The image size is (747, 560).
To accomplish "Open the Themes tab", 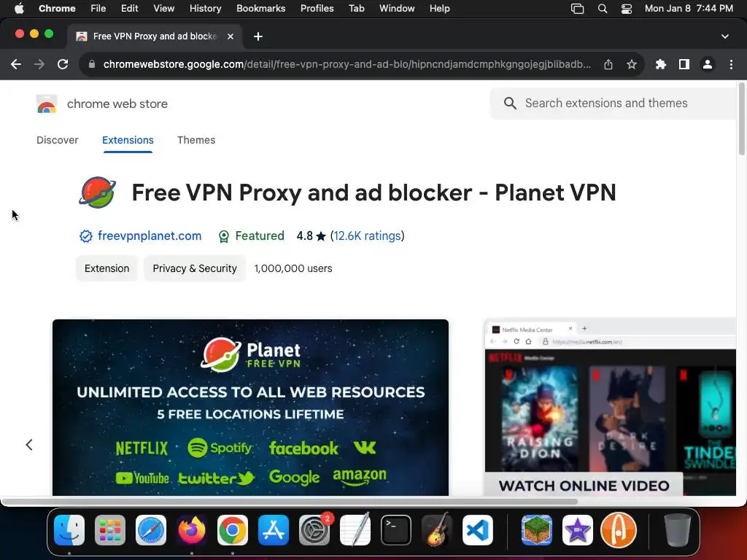I will point(196,140).
